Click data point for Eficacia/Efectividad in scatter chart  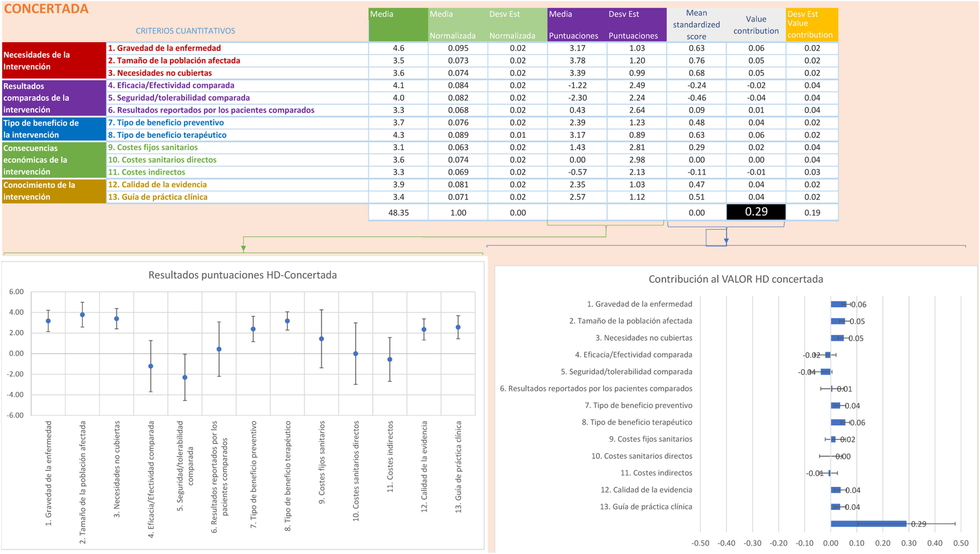(x=151, y=366)
